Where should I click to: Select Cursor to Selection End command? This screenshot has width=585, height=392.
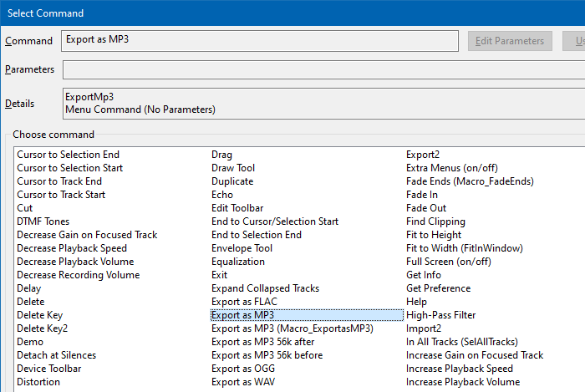pos(69,155)
